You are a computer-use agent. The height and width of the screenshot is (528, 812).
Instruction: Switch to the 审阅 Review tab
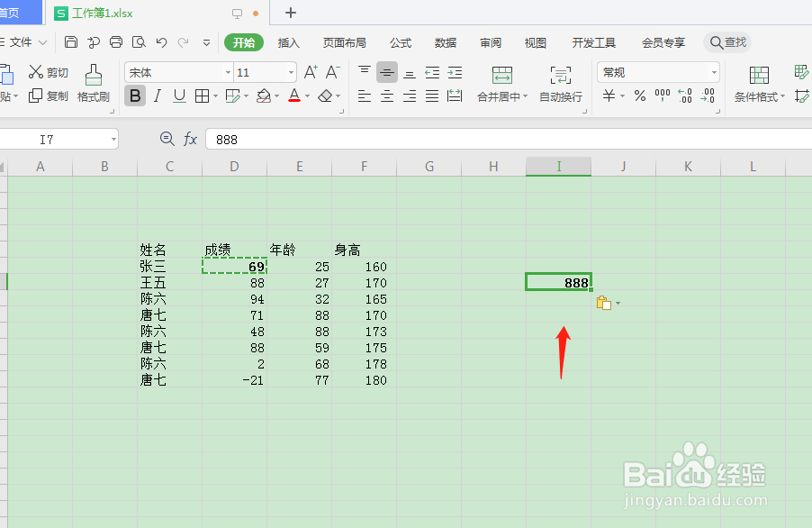(x=491, y=42)
